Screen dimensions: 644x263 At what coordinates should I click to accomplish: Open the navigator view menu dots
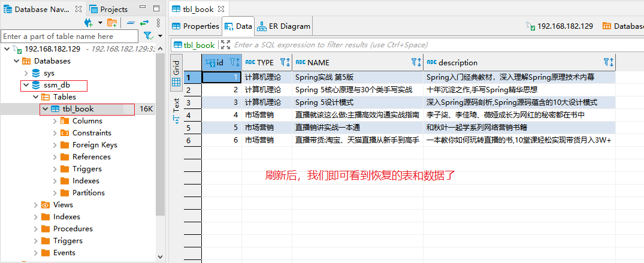158,23
